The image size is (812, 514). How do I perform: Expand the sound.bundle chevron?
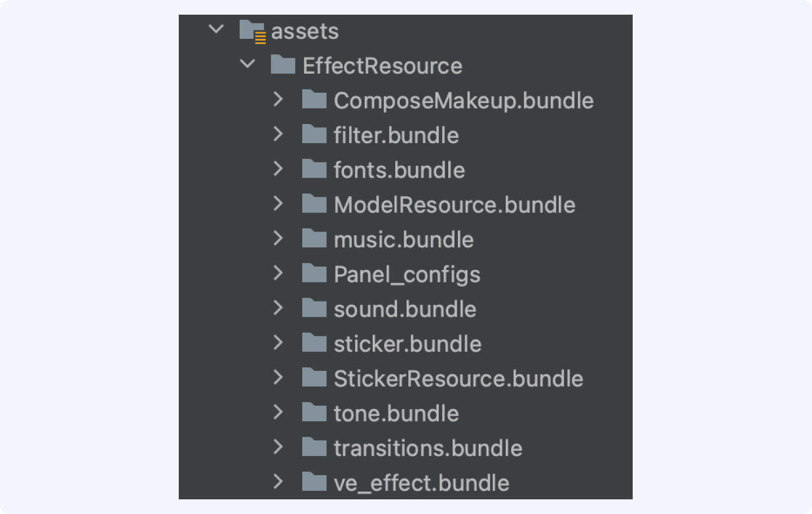[278, 308]
